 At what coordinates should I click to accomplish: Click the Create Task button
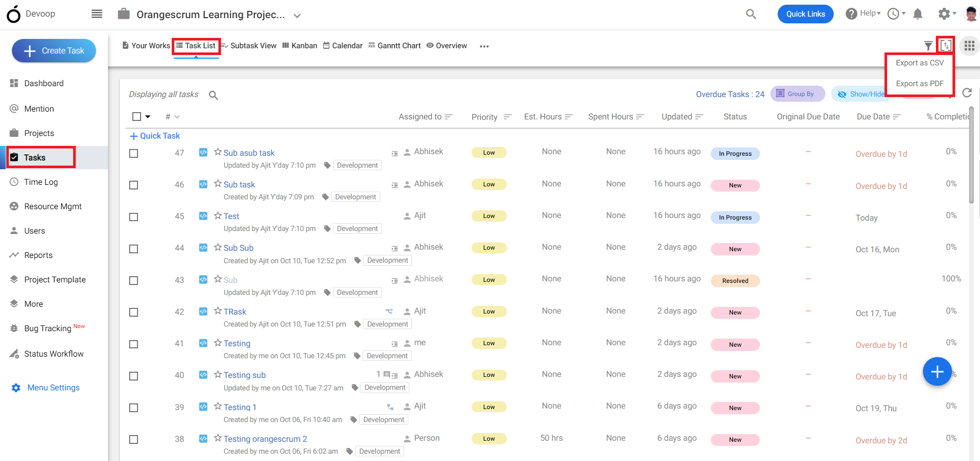(x=54, y=50)
